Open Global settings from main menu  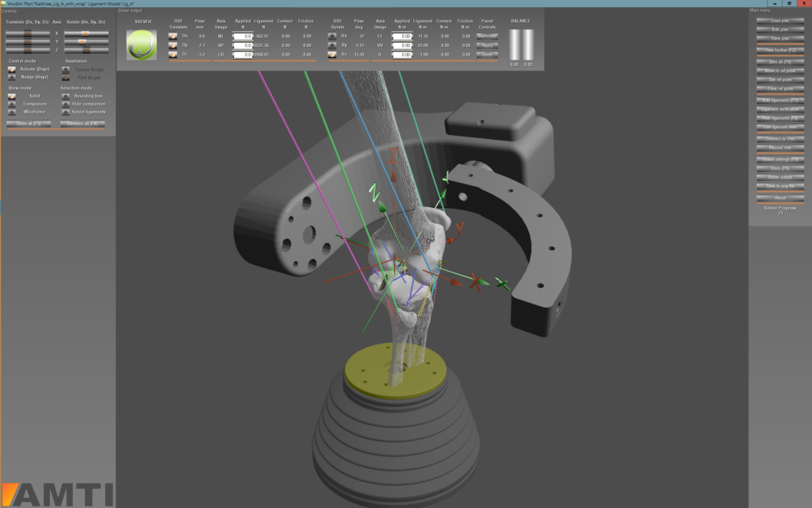(x=779, y=159)
